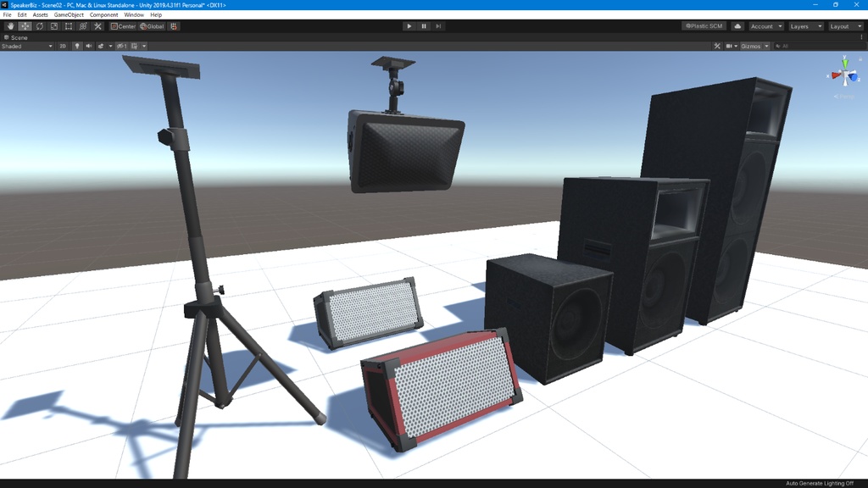The width and height of the screenshot is (868, 488).
Task: Select the grey small amplifier
Action: pos(368,313)
